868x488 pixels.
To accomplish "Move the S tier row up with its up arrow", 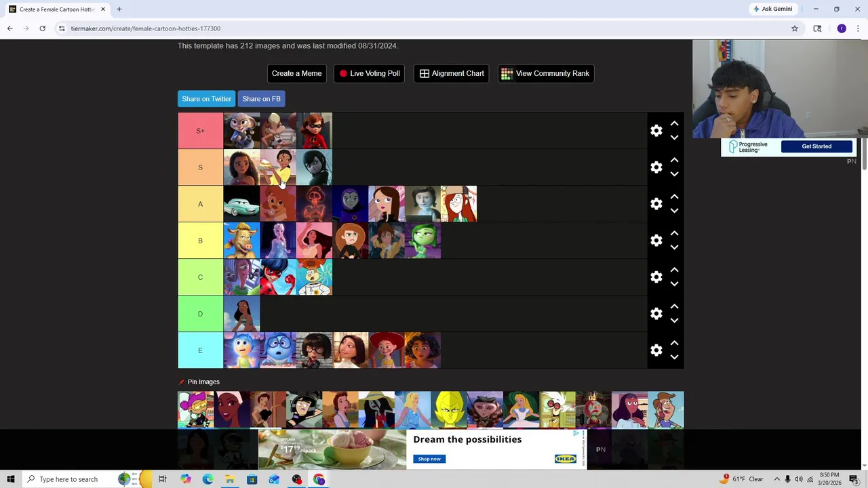I will point(674,160).
